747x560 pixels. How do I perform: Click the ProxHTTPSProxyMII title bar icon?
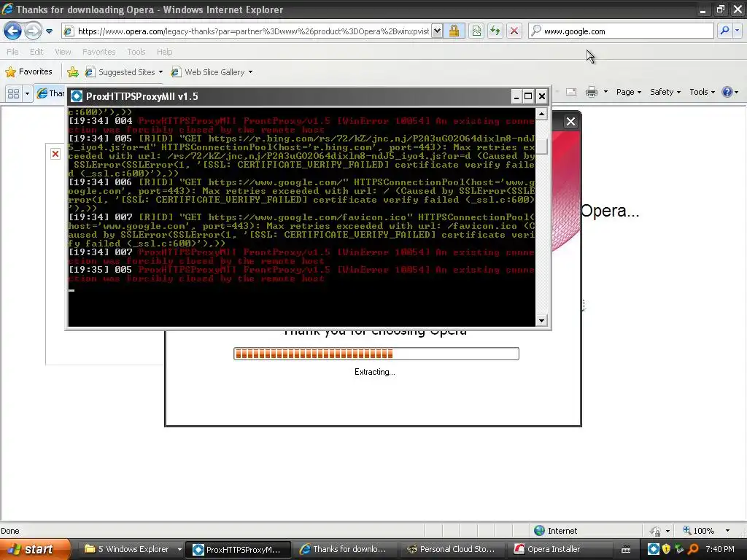click(76, 97)
